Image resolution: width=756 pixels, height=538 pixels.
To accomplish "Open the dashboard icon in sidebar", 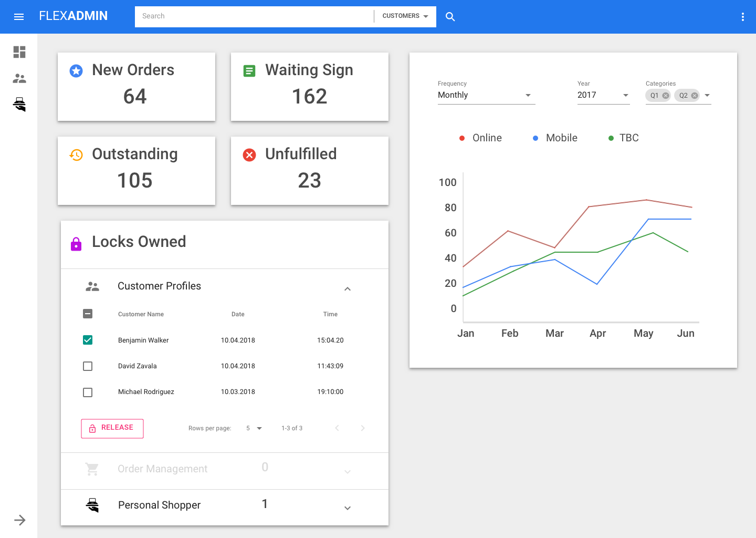I will [x=19, y=52].
